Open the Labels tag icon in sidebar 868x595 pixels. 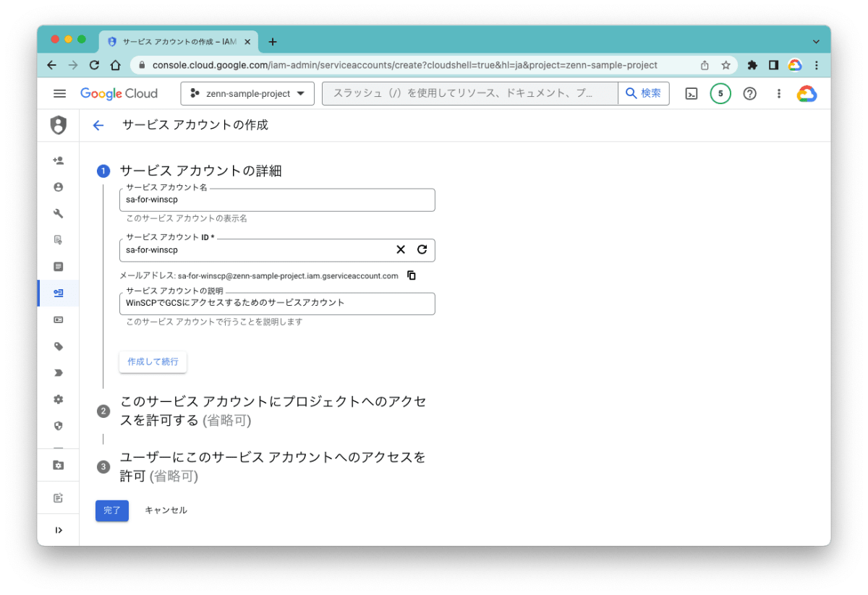[59, 346]
